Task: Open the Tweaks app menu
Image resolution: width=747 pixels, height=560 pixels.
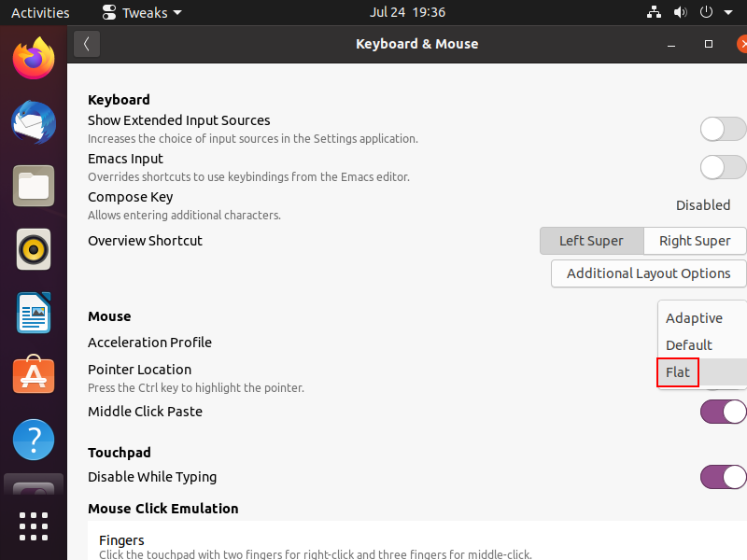Action: [x=141, y=13]
